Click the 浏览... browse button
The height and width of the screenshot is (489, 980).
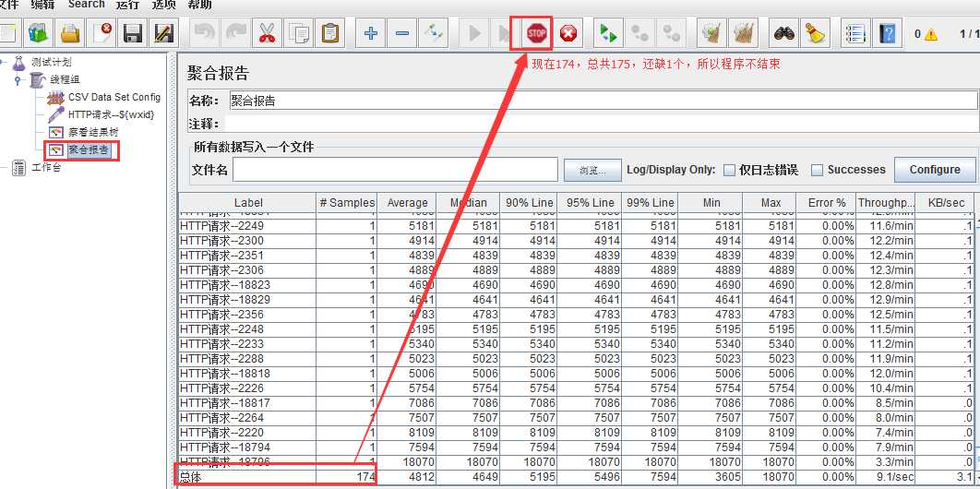pos(592,170)
